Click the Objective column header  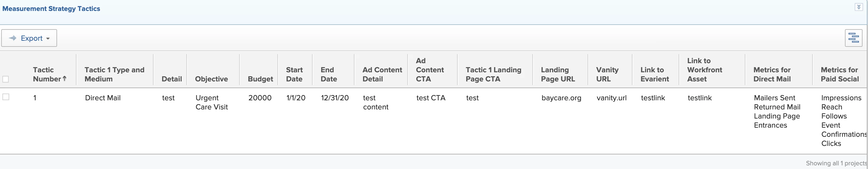(x=211, y=79)
